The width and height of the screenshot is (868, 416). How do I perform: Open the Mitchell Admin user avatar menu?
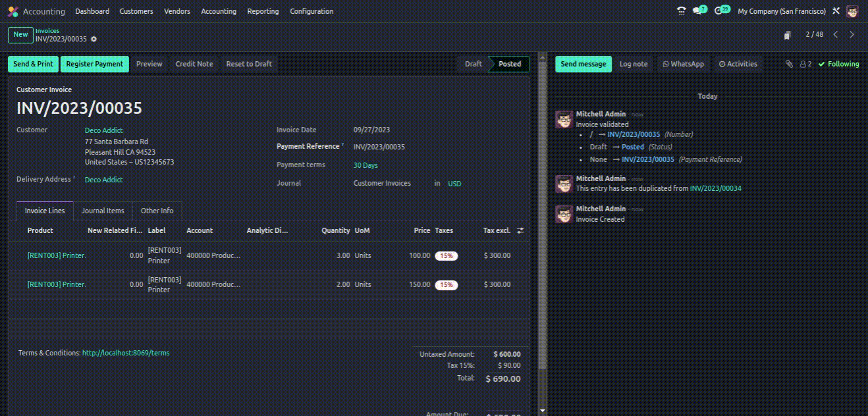point(852,11)
